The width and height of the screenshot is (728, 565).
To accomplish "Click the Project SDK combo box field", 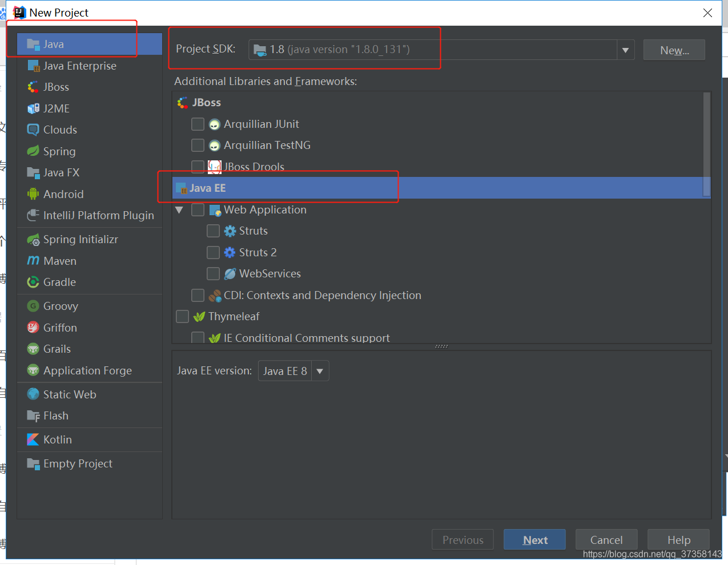I will click(441, 50).
